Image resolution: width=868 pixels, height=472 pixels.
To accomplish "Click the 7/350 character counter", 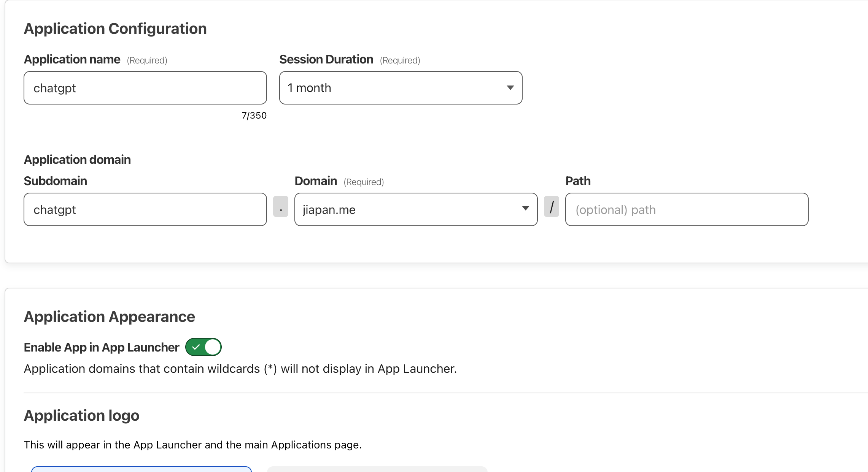I will tap(254, 116).
